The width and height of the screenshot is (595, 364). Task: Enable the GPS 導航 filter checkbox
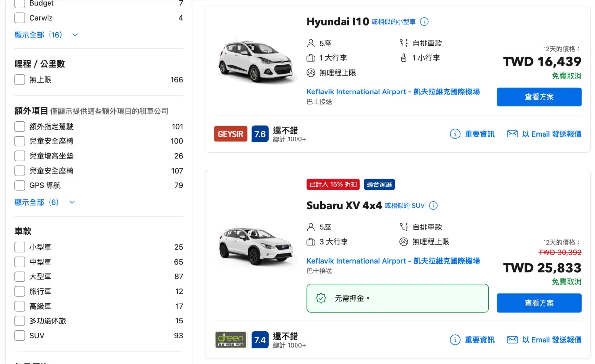click(20, 185)
